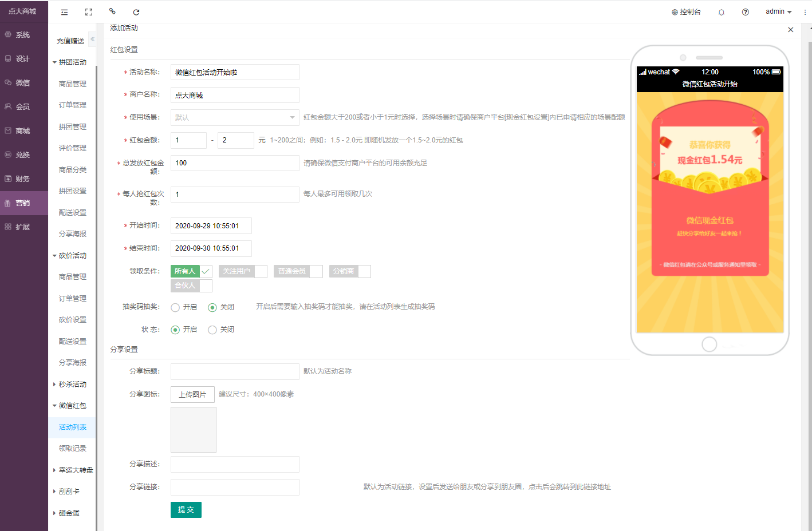Open 评价管理 menu item
The width and height of the screenshot is (812, 531).
tap(73, 148)
